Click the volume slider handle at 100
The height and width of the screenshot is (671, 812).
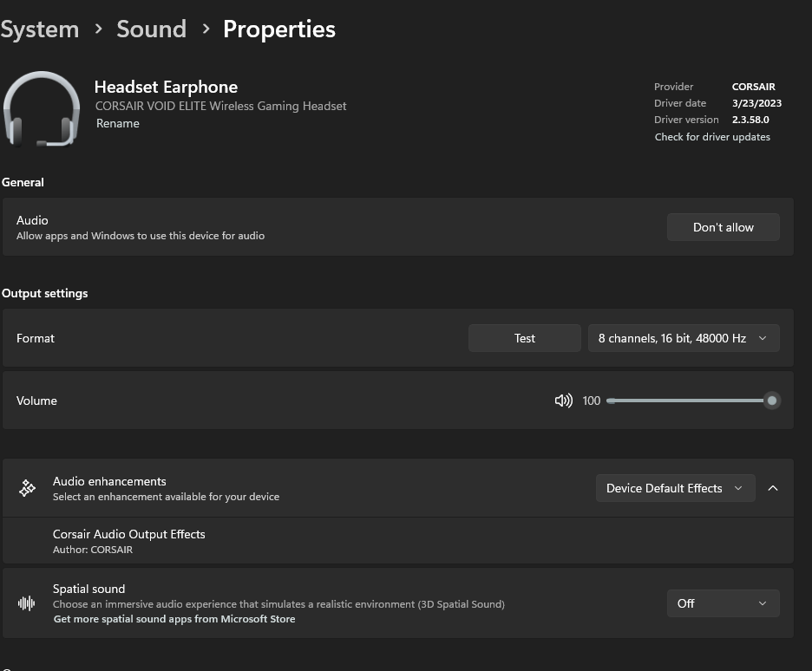[x=770, y=400]
